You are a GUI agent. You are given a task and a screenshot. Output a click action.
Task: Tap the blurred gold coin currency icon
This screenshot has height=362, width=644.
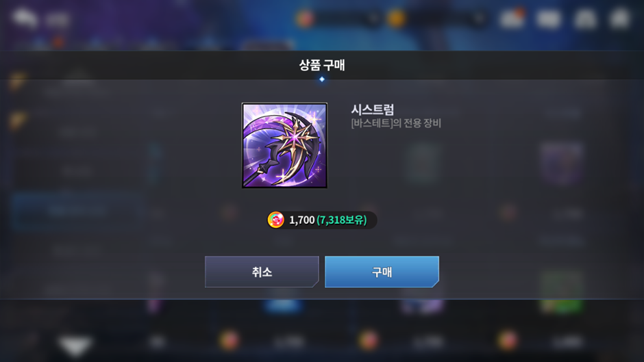pyautogui.click(x=397, y=18)
